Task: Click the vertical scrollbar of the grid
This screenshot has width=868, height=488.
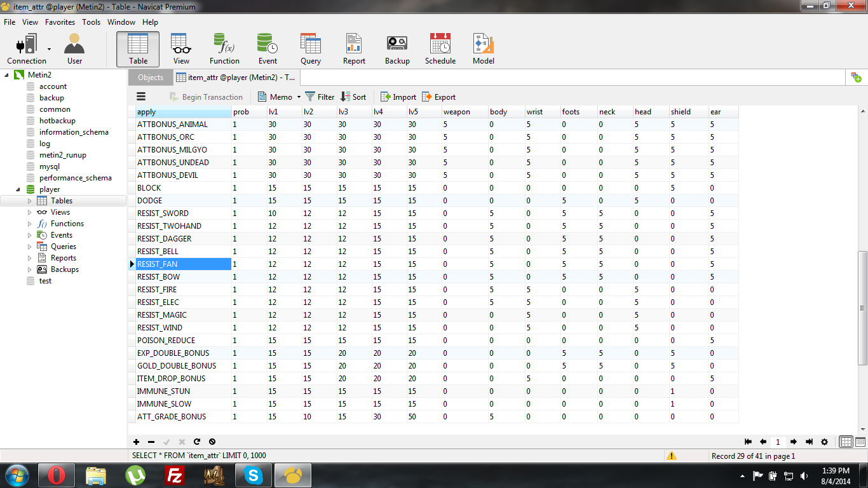Action: coord(862,308)
